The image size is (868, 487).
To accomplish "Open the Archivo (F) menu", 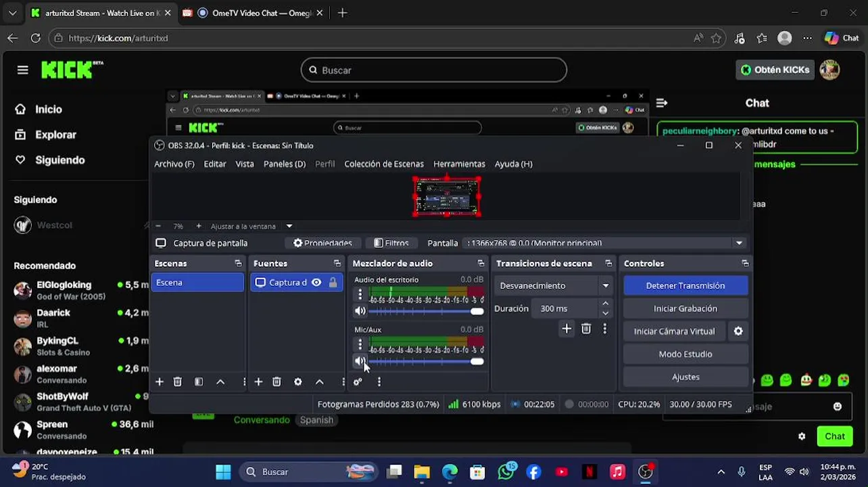I will point(174,164).
